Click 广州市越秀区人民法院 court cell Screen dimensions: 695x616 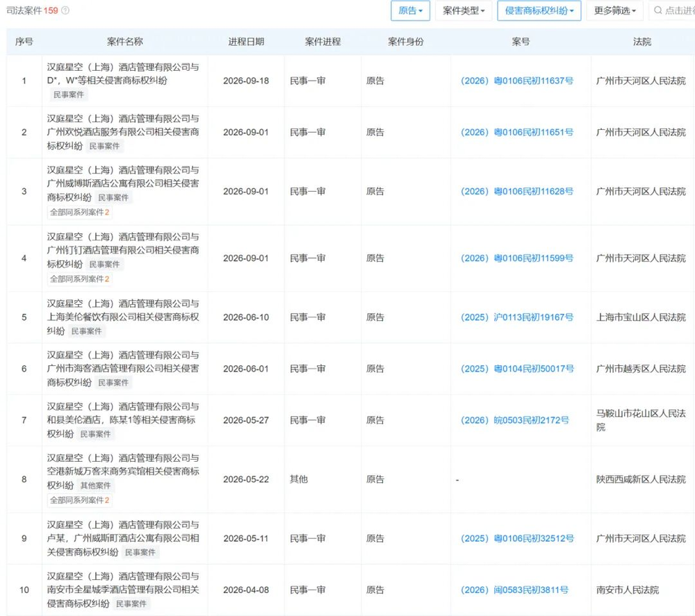(641, 369)
